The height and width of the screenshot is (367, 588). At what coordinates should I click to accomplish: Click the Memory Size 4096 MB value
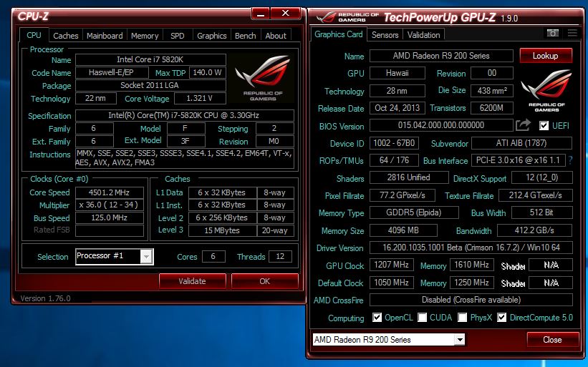tap(403, 230)
